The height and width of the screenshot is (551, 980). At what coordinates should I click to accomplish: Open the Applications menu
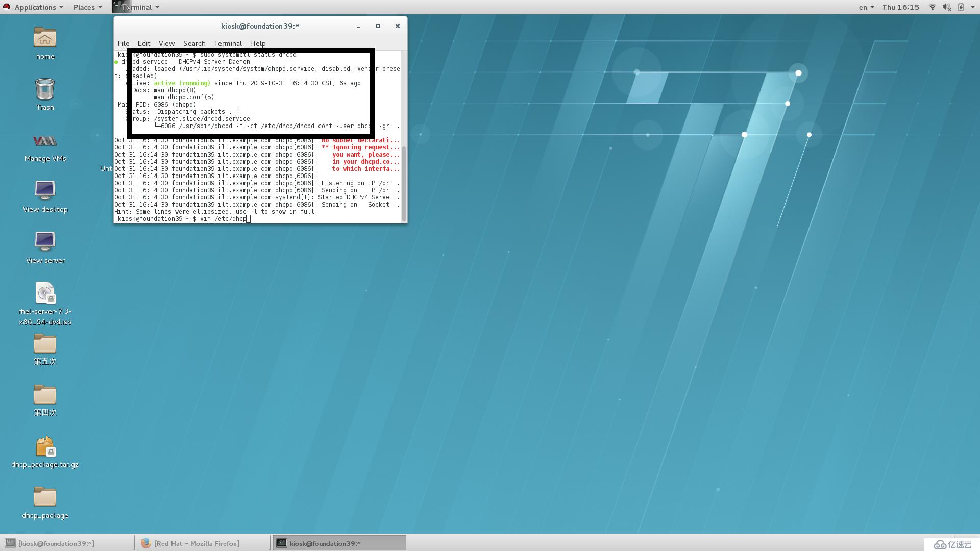coord(37,8)
